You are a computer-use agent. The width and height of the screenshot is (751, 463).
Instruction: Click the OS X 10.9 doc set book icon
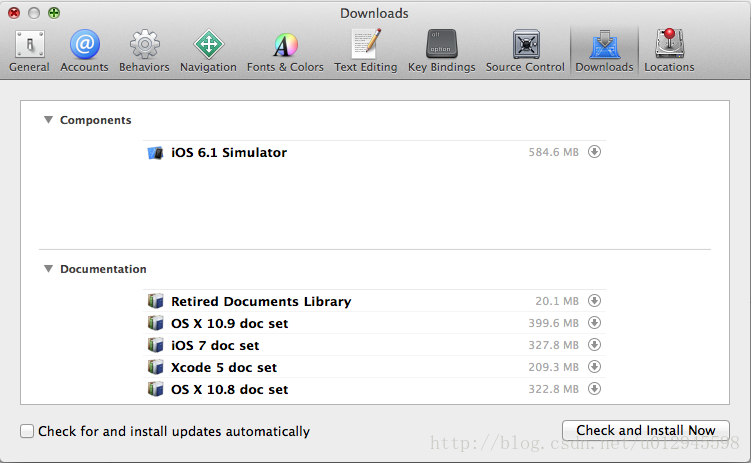point(155,323)
